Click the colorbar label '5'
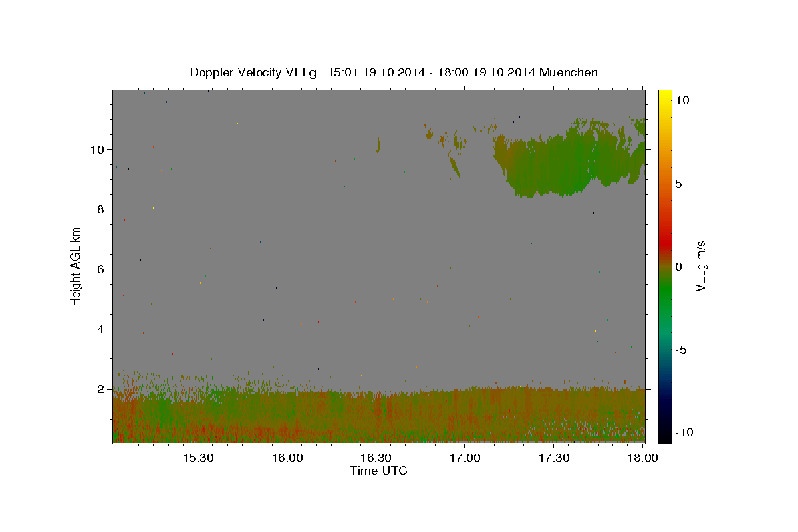Image resolution: width=798 pixels, height=532 pixels. pos(678,184)
